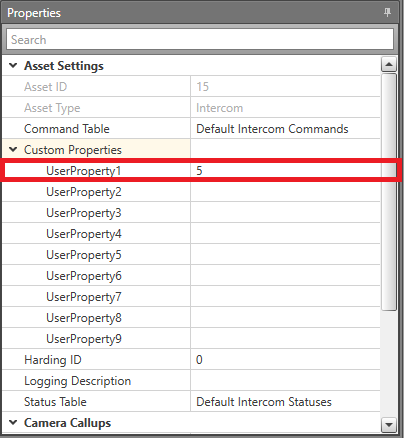
Task: Edit the UserProperty1 value field
Action: [285, 171]
